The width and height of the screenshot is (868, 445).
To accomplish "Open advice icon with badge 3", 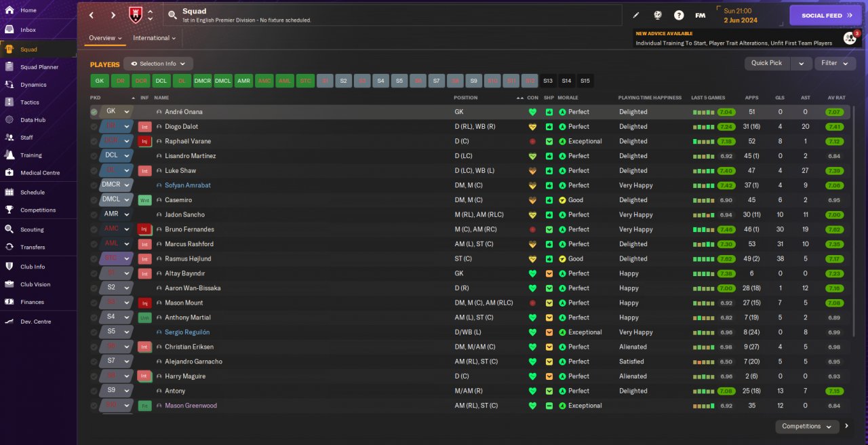I will pos(850,38).
